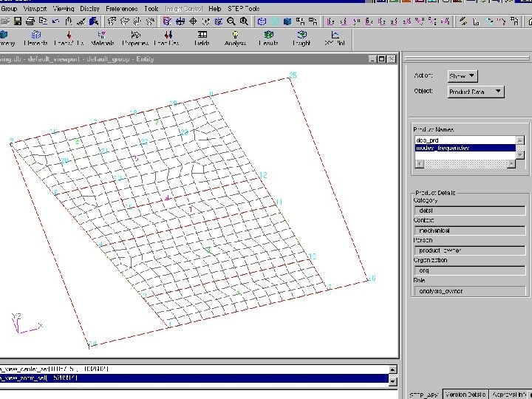Click the Category field showing detail
The image size is (532, 399).
[x=468, y=211]
